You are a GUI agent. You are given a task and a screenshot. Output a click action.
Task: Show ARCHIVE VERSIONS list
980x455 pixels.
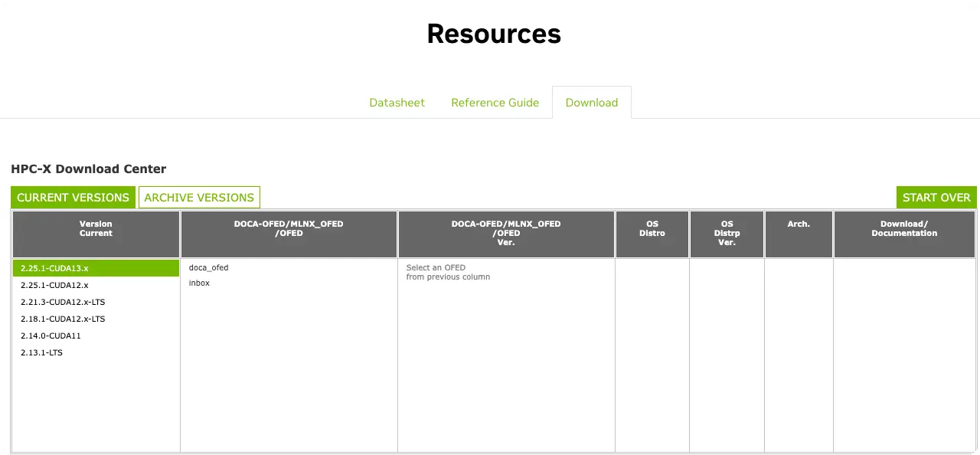(199, 198)
